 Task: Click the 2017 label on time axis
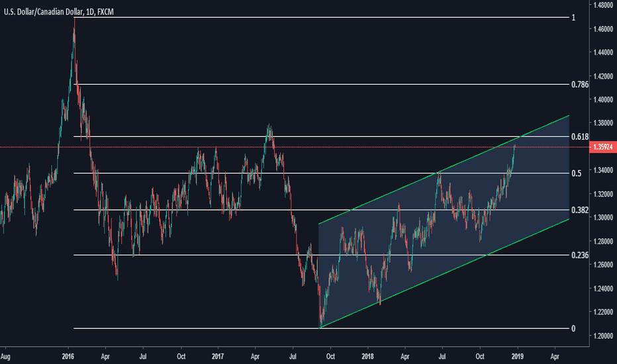pyautogui.click(x=218, y=357)
